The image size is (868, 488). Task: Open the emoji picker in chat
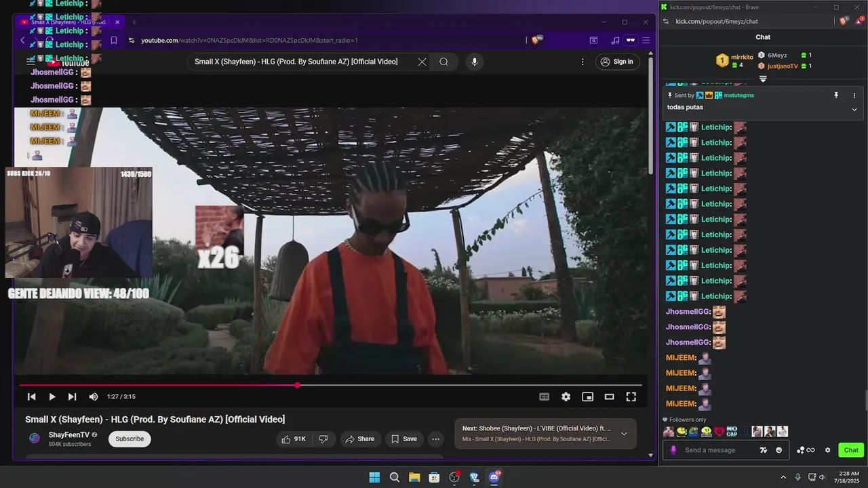(778, 450)
